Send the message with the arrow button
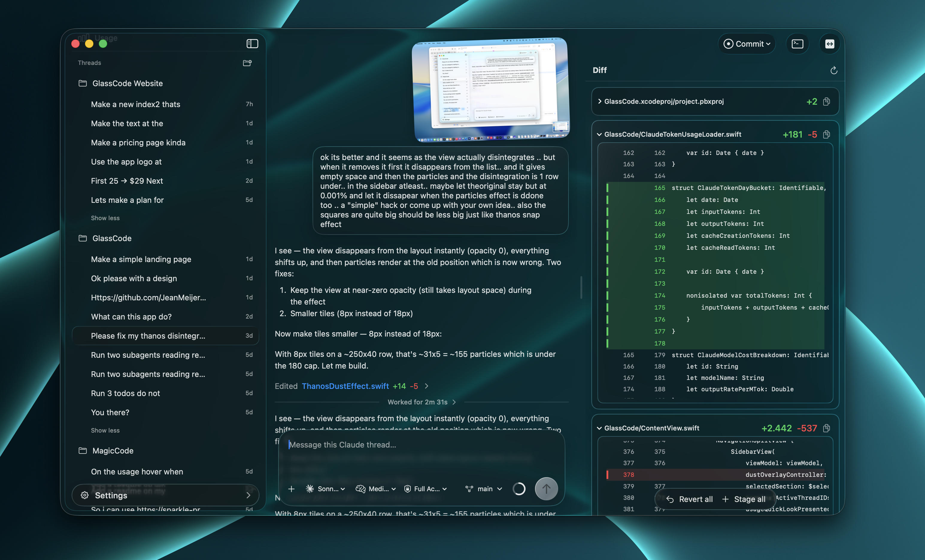Image resolution: width=925 pixels, height=560 pixels. (x=547, y=489)
